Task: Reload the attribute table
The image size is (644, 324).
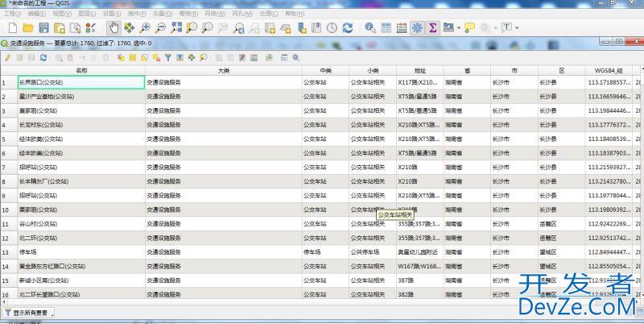Action: (43, 57)
